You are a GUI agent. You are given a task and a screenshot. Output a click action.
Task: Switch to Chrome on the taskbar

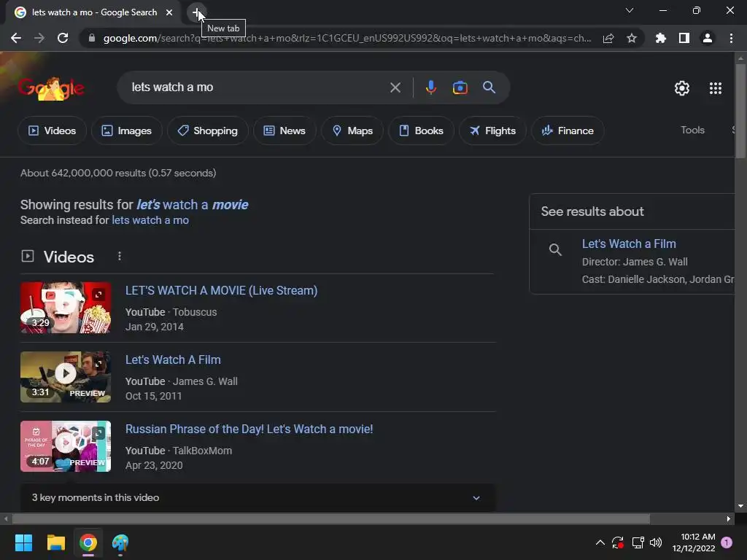pos(88,542)
